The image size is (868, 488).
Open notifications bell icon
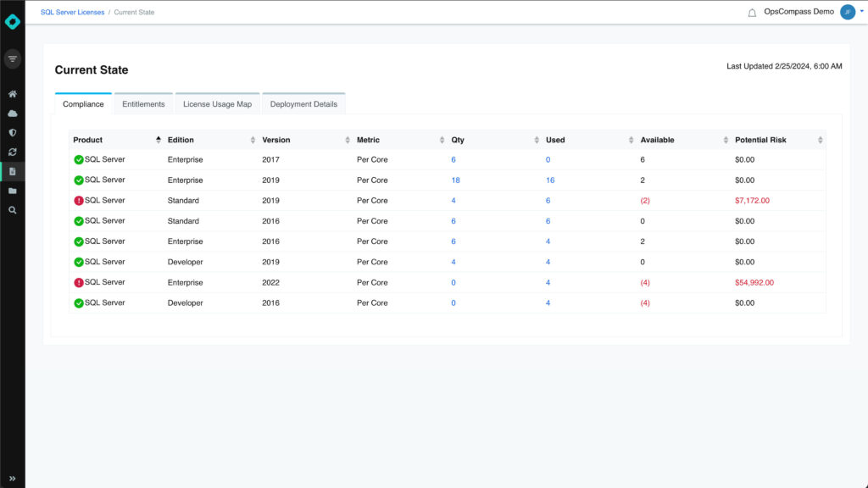[752, 12]
